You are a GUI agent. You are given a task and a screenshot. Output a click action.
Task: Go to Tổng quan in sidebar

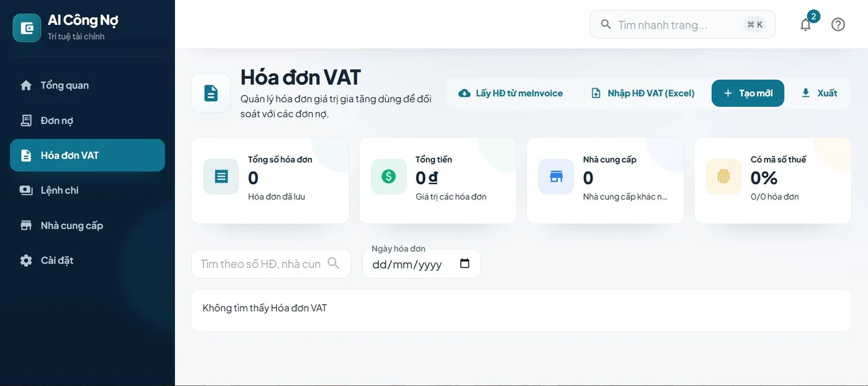pos(87,86)
